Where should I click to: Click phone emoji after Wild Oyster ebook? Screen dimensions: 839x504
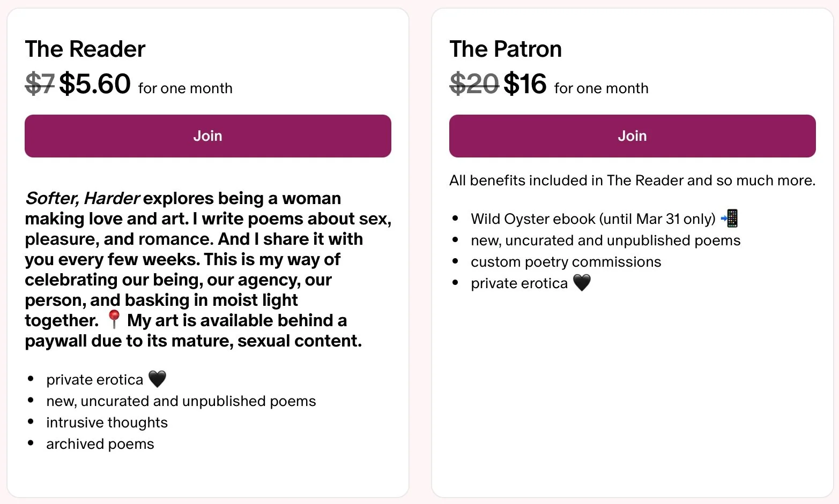(x=730, y=218)
